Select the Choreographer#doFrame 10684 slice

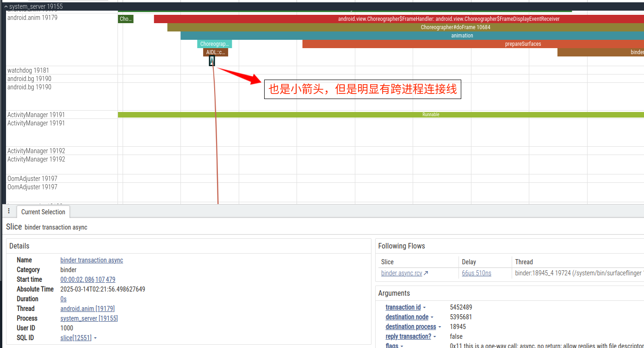pyautogui.click(x=406, y=27)
